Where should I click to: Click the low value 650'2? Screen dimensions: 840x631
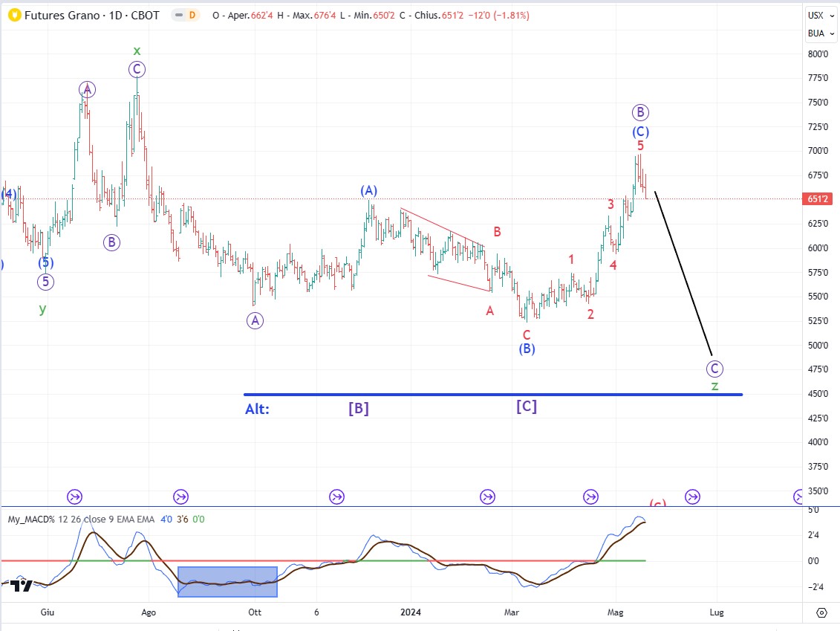pyautogui.click(x=384, y=16)
